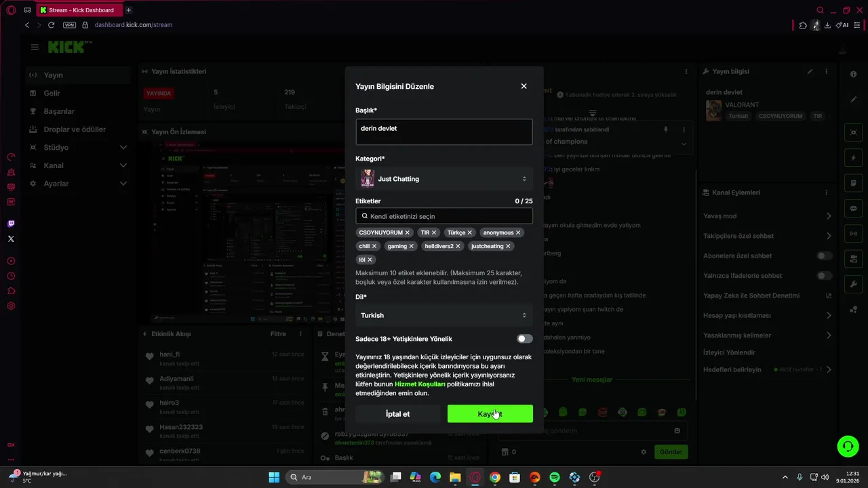868x488 pixels.
Task: Click the tag search field
Action: (x=444, y=216)
